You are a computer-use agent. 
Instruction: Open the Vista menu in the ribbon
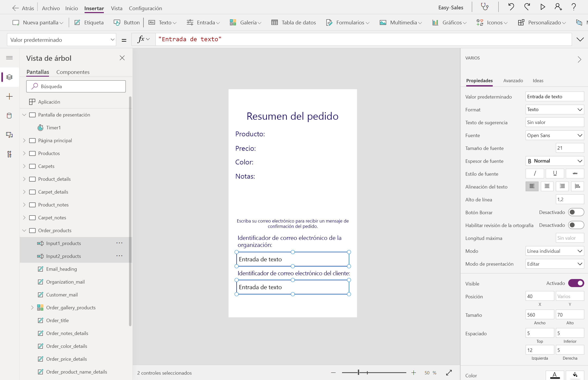tap(117, 8)
